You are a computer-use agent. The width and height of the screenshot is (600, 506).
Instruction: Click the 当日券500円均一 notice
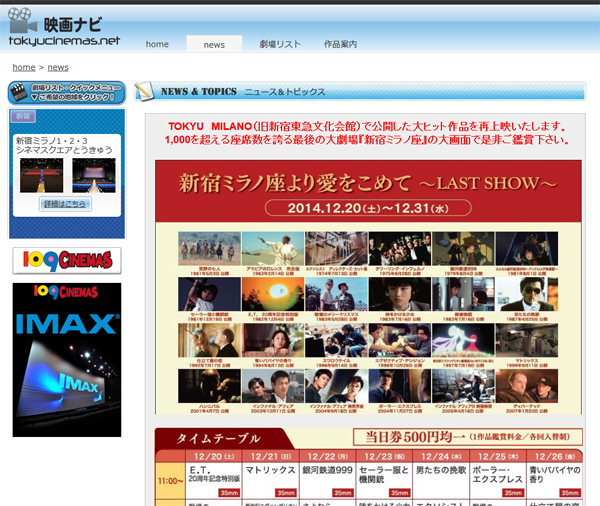coord(468,437)
